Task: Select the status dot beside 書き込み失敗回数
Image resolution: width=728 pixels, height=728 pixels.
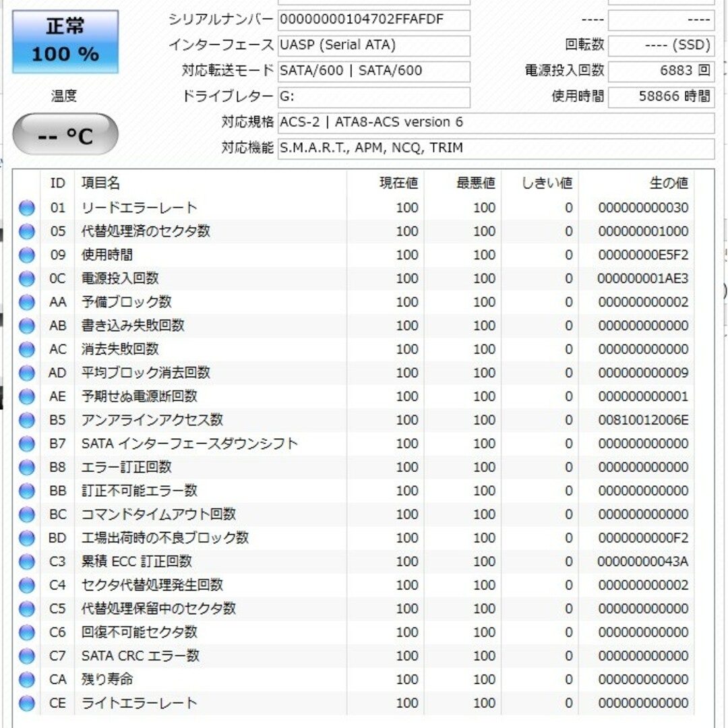Action: pyautogui.click(x=26, y=326)
